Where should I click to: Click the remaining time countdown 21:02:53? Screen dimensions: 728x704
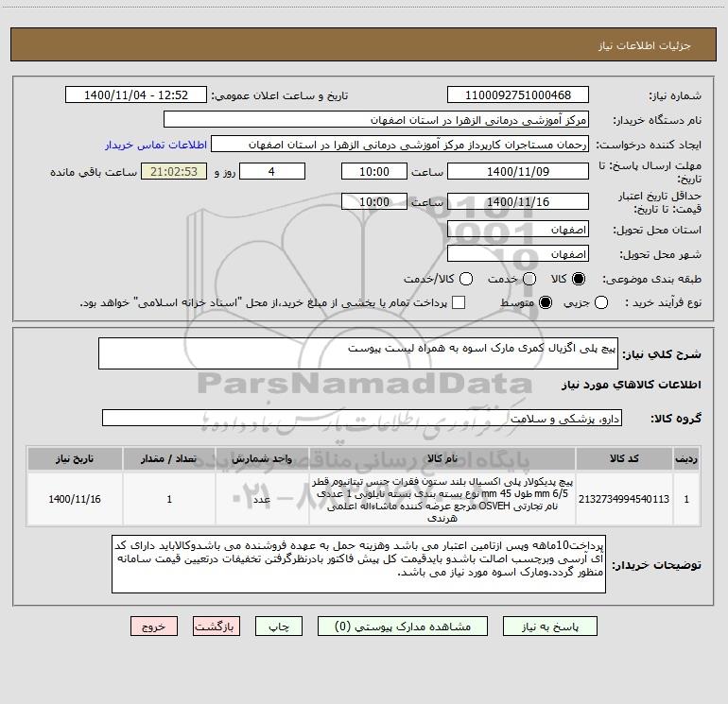tap(174, 171)
